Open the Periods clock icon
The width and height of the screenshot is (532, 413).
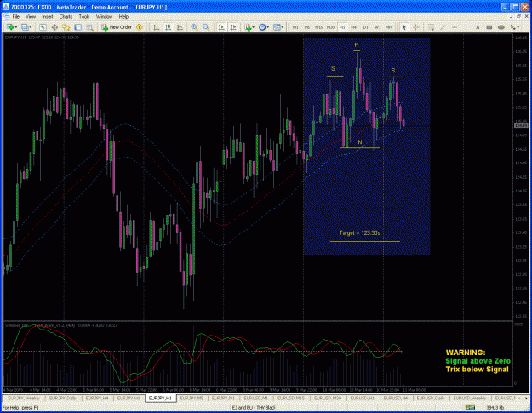coord(262,27)
